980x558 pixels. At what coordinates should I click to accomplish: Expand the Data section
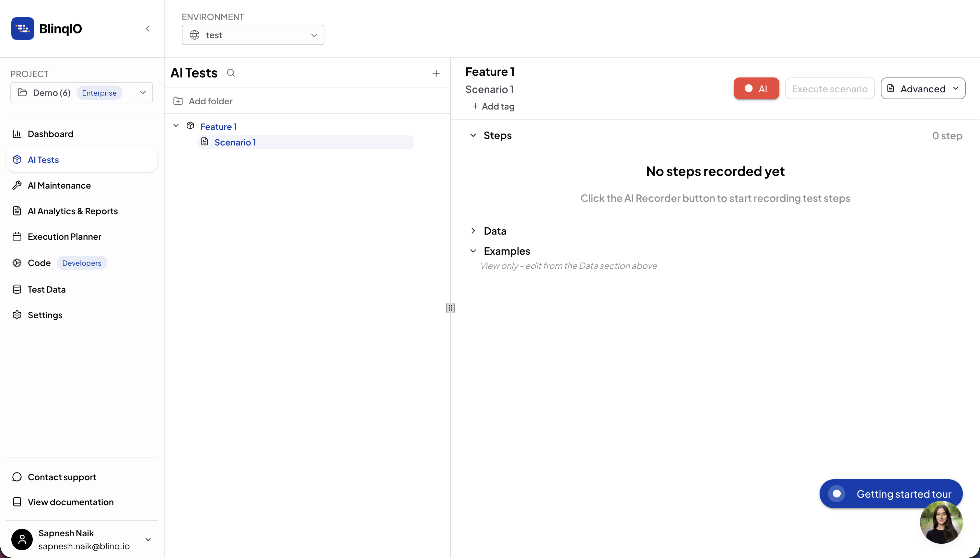coord(473,231)
